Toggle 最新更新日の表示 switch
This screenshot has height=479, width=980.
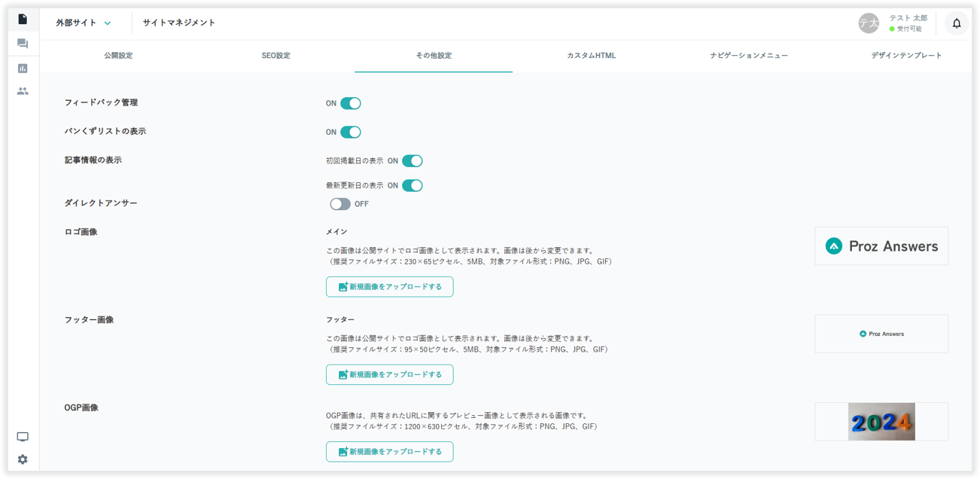412,186
